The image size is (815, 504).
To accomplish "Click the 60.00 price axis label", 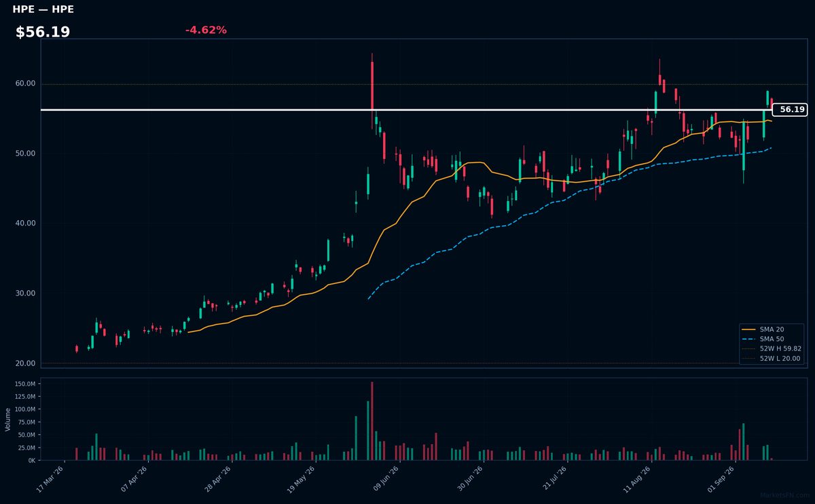I will click(x=25, y=84).
